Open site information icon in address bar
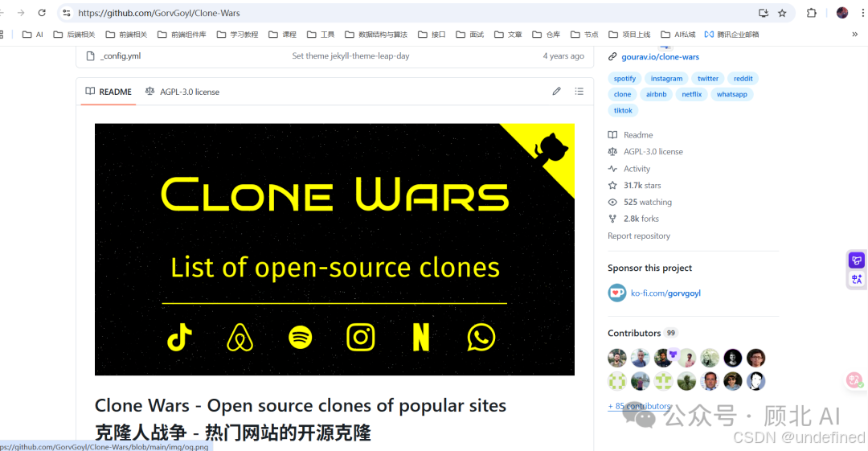 pyautogui.click(x=67, y=13)
